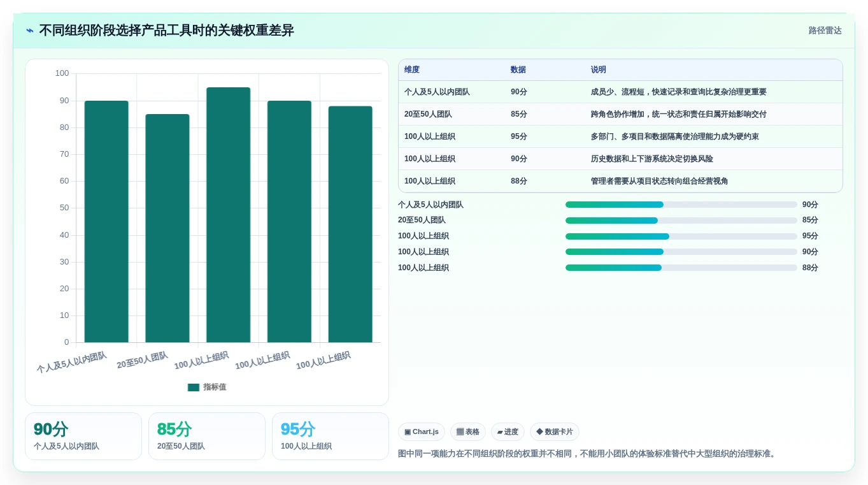This screenshot has width=868, height=485.
Task: Click the 20至50人团队 chart bar
Action: pyautogui.click(x=167, y=228)
